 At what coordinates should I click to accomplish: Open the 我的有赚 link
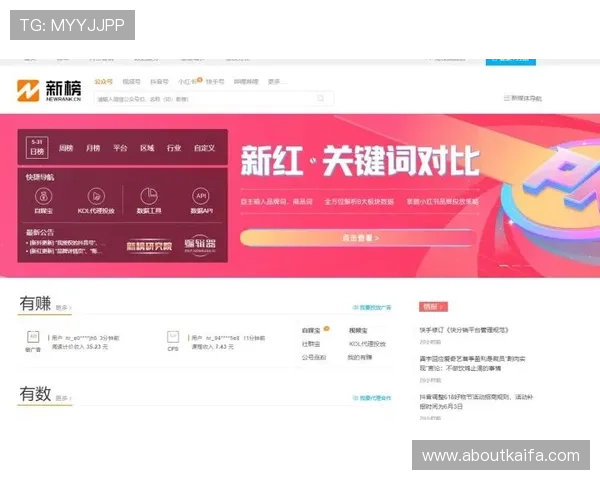pos(360,357)
